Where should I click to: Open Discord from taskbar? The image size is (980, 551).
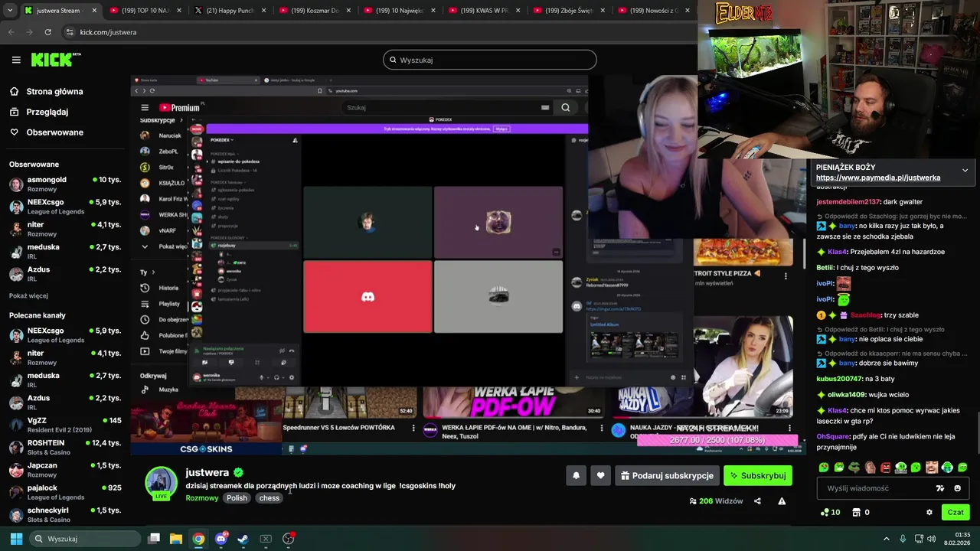(221, 539)
